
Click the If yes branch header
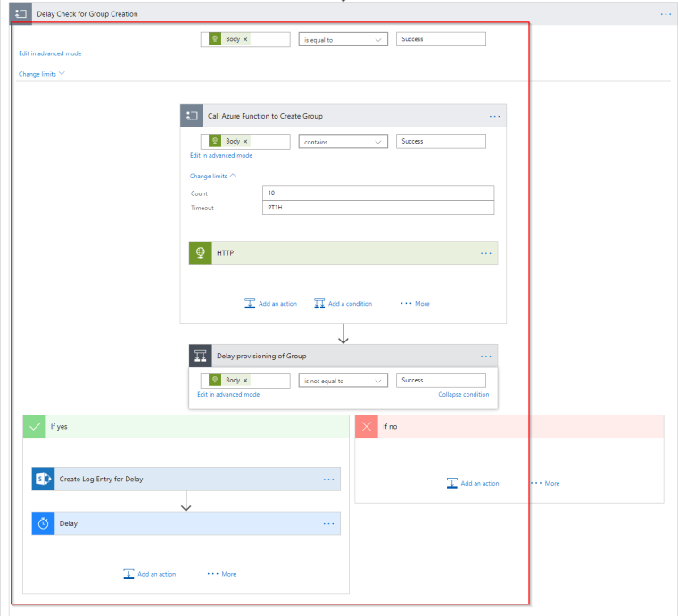[x=186, y=427]
